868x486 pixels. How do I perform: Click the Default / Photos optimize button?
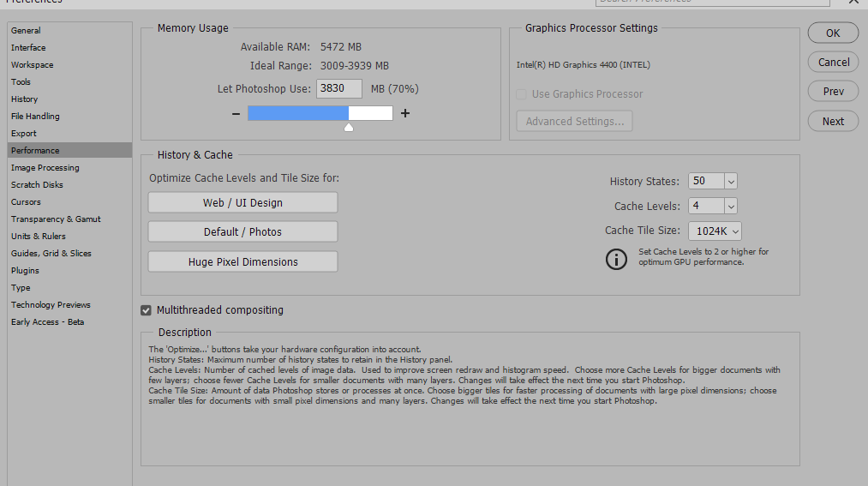(243, 232)
